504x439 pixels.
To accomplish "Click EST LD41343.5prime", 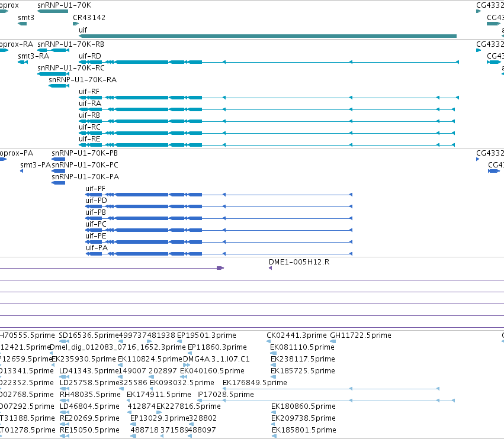I will 89,371.
